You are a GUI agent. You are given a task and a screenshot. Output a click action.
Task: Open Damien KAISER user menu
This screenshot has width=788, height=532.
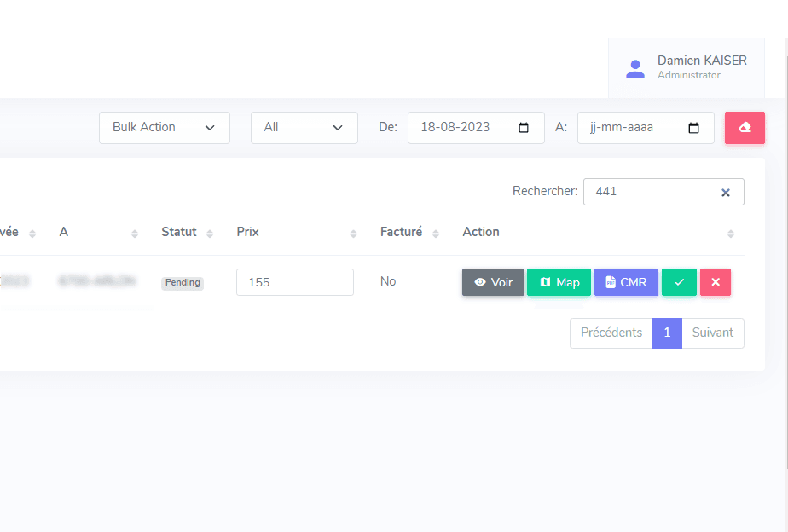[x=701, y=61]
